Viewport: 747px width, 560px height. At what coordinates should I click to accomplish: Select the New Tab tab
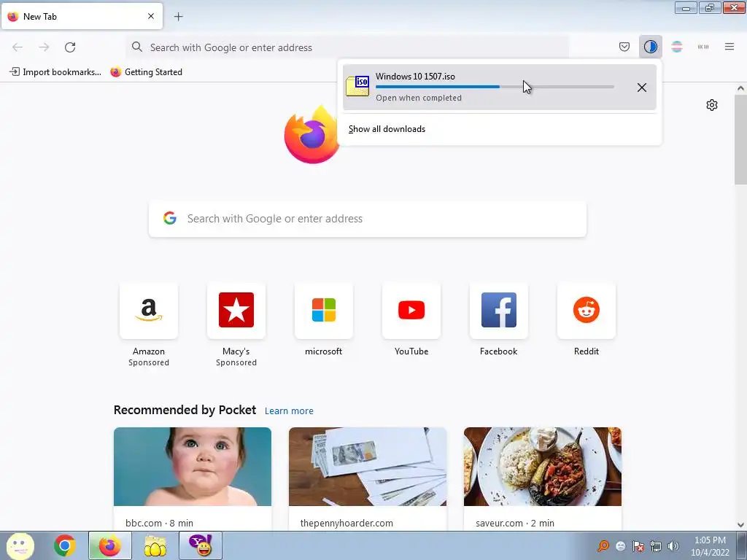(82, 16)
